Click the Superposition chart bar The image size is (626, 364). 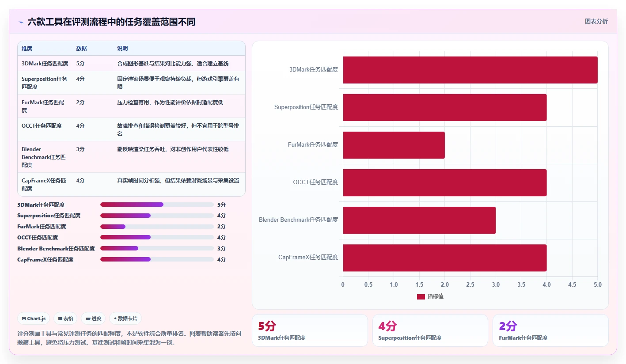pos(445,107)
